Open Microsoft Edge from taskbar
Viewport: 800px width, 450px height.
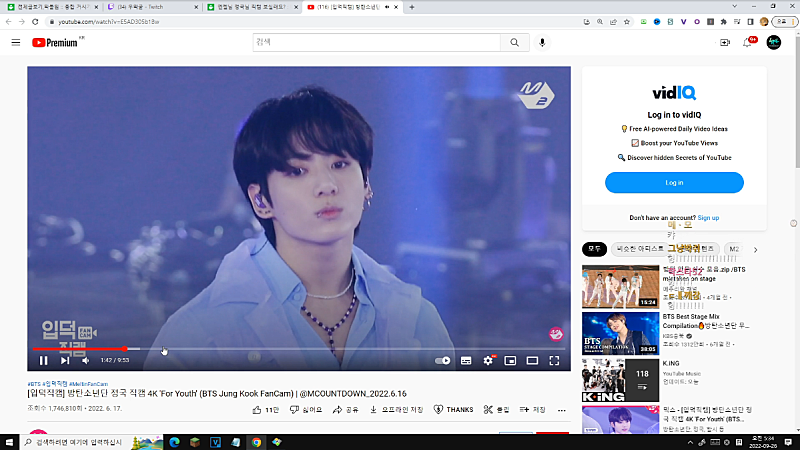point(174,442)
